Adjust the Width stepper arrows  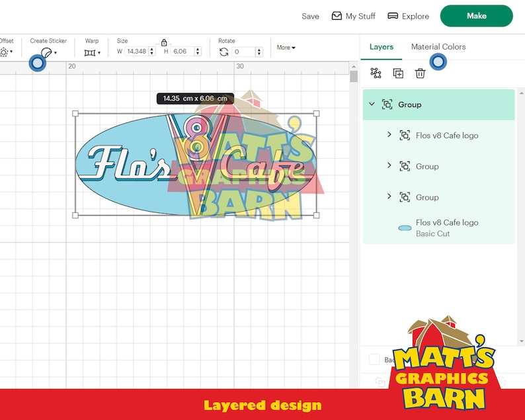click(x=152, y=51)
